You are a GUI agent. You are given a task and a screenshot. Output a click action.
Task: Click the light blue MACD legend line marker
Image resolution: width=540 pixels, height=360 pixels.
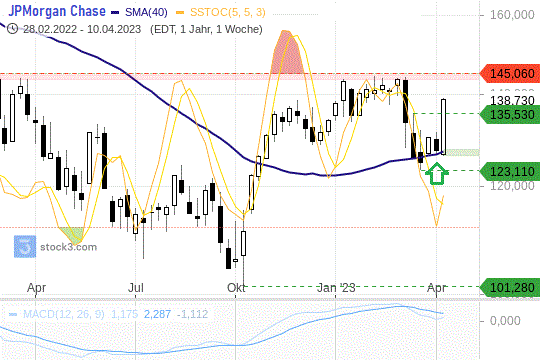point(13,315)
